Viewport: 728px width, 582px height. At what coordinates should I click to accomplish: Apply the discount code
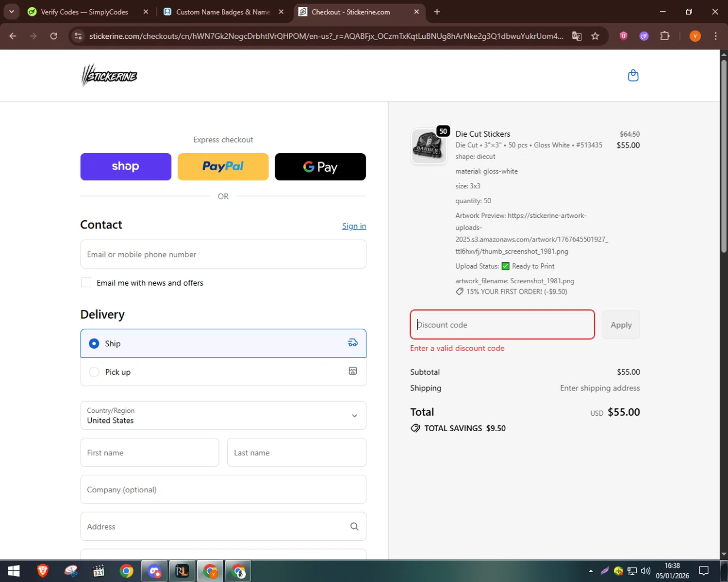tap(621, 324)
